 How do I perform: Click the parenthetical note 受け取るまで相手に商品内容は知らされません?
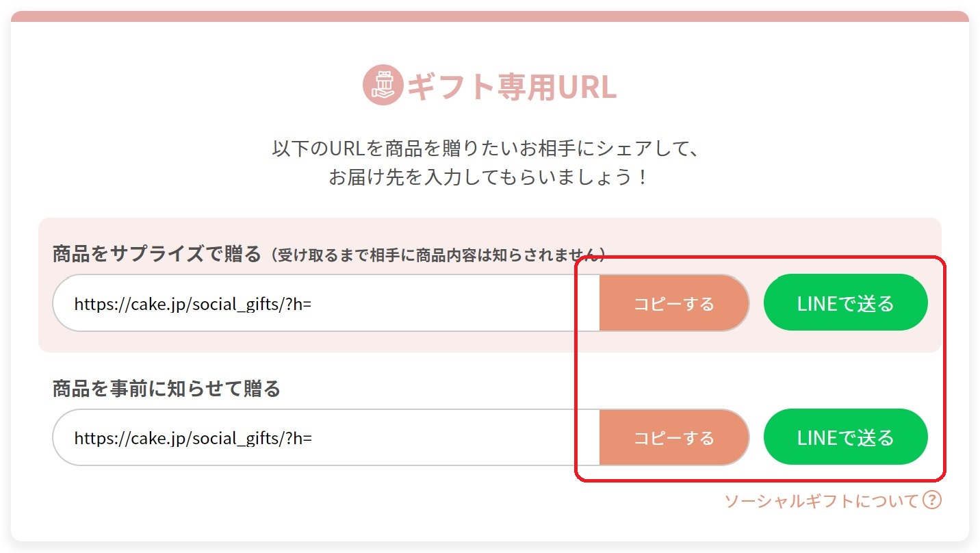pyautogui.click(x=435, y=255)
